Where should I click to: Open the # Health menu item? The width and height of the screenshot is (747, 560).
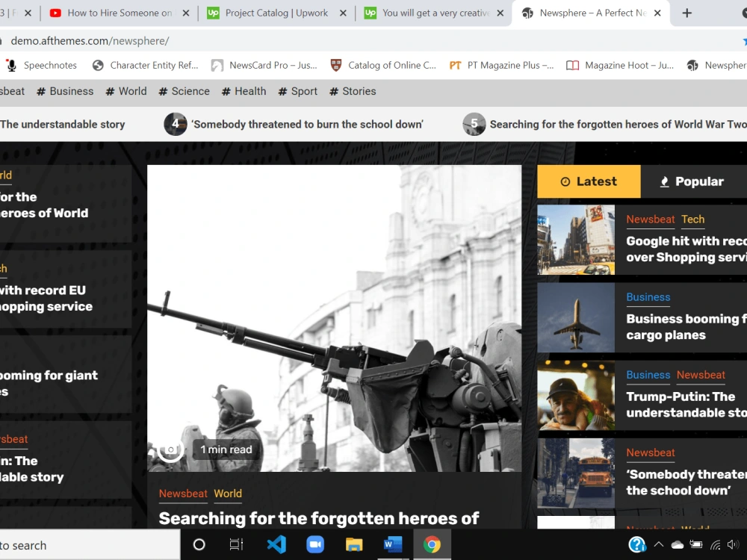[244, 91]
